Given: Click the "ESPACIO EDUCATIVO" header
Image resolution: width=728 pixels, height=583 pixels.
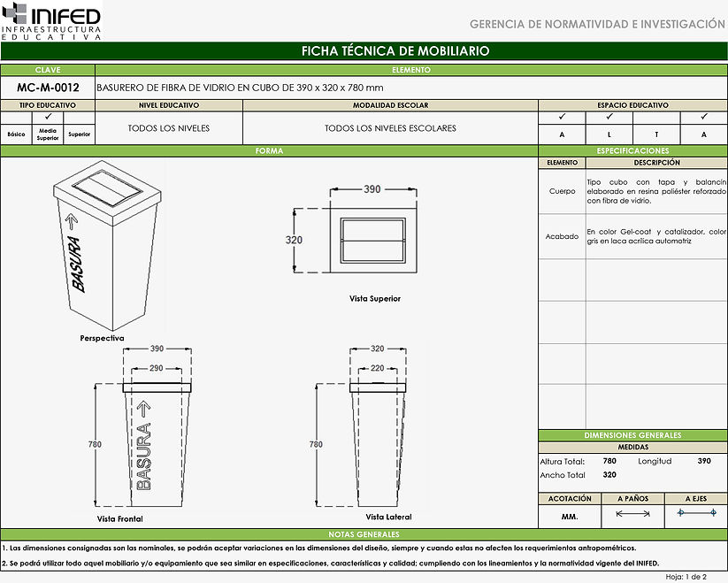Looking at the screenshot, I should (632, 105).
